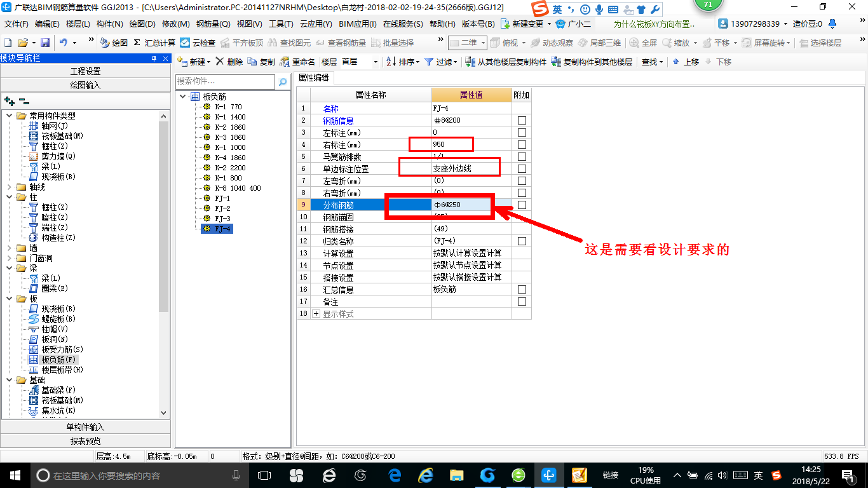Toggle 附加 checkbox for 右标注 row
The image size is (868, 488).
pos(522,145)
